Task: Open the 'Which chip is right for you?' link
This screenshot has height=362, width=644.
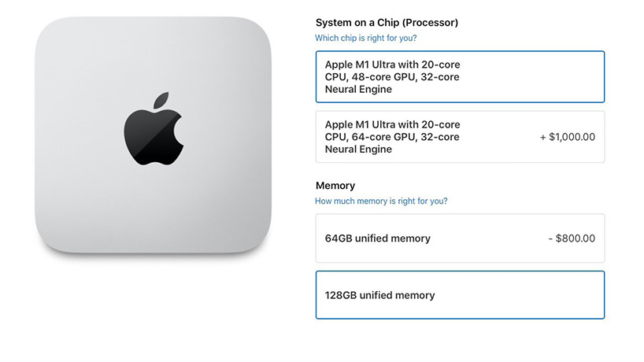Action: pyautogui.click(x=365, y=39)
